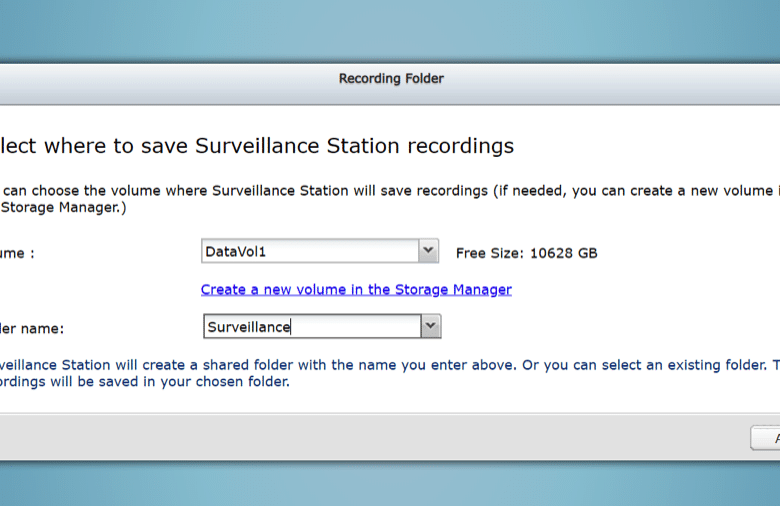Click the Surveillance Station recordings heading
Viewport: 780px width, 507px height.
257,146
